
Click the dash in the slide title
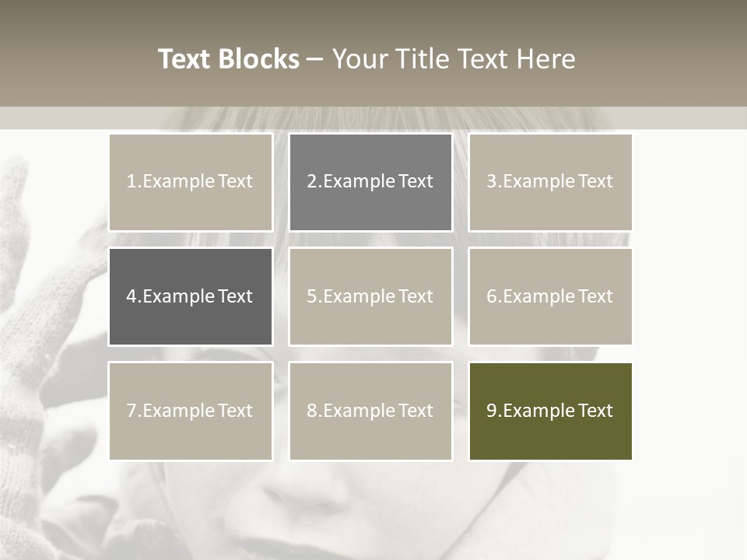pyautogui.click(x=315, y=59)
